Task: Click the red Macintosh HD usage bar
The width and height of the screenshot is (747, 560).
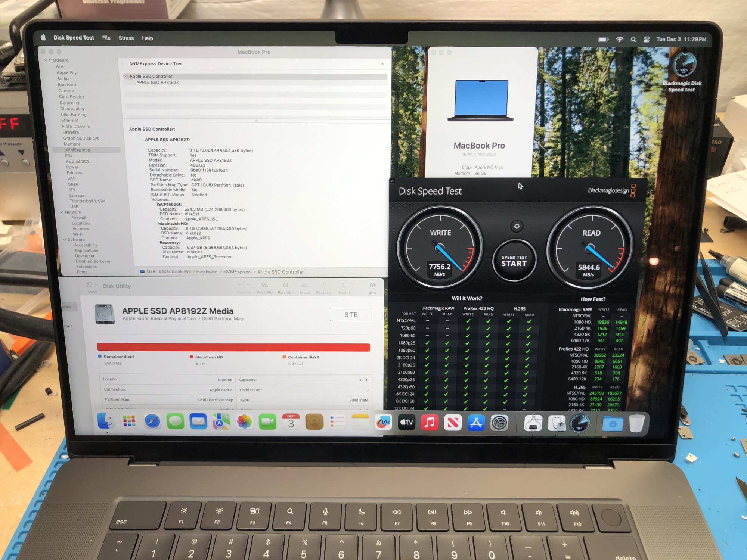Action: click(233, 347)
